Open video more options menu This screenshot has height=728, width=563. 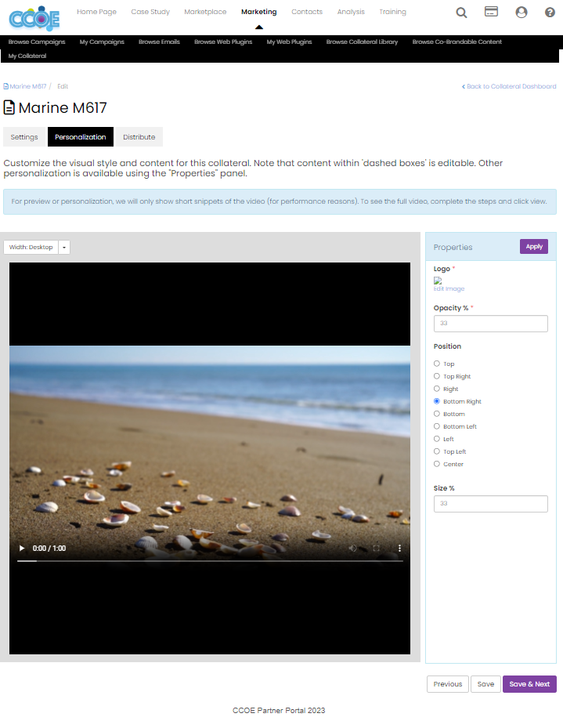tap(399, 549)
